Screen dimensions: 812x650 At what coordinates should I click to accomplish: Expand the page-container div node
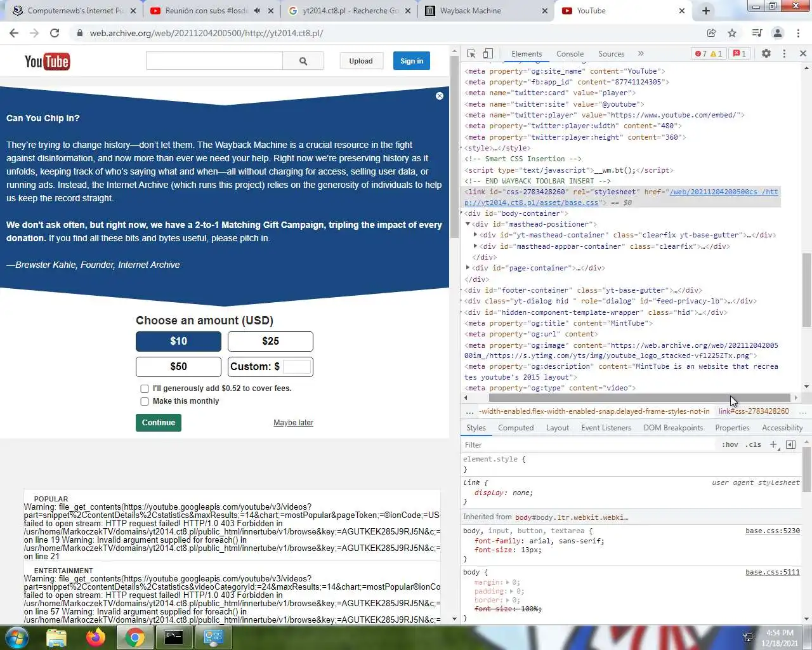click(468, 268)
